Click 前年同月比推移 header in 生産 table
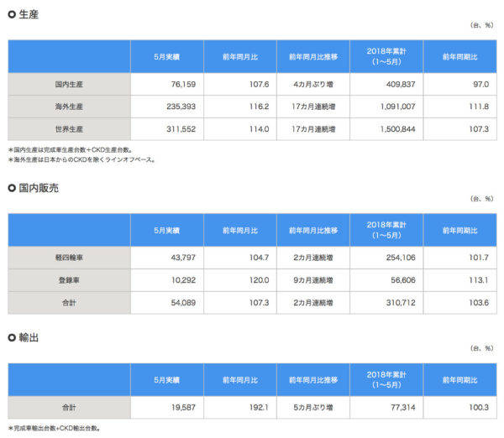 (313, 57)
